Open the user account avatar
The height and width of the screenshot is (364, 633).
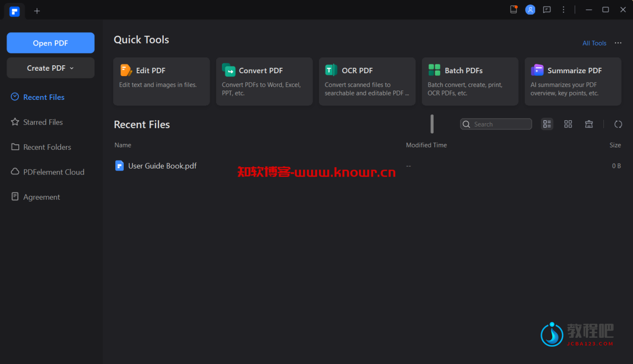click(x=530, y=9)
